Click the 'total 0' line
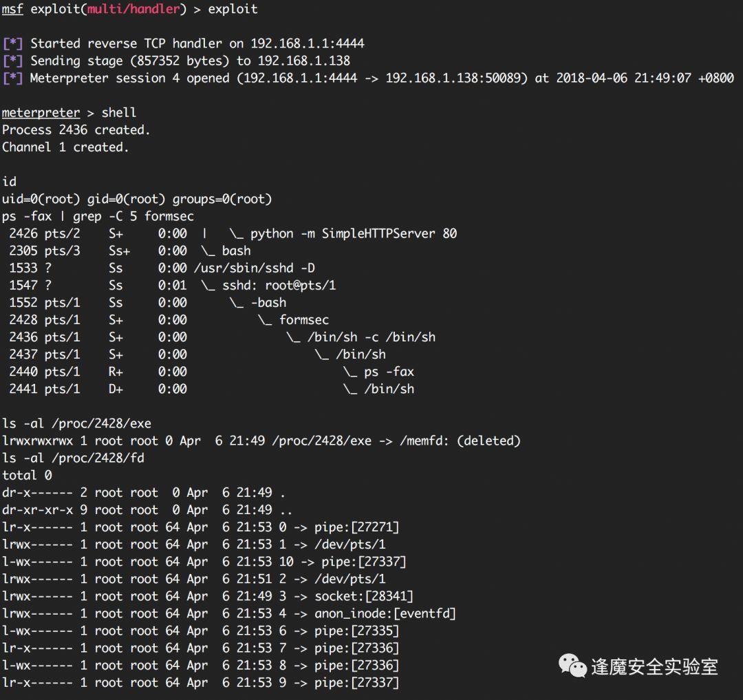This screenshot has width=743, height=700. coord(27,476)
